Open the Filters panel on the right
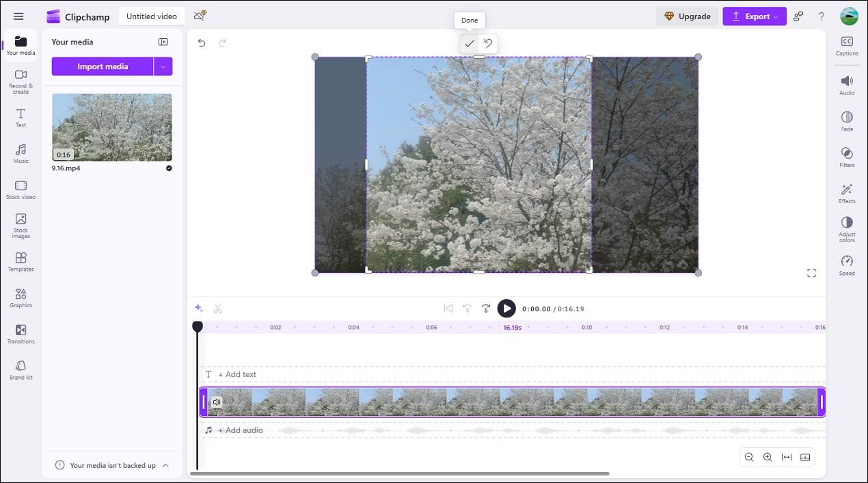The height and width of the screenshot is (483, 868). point(847,157)
